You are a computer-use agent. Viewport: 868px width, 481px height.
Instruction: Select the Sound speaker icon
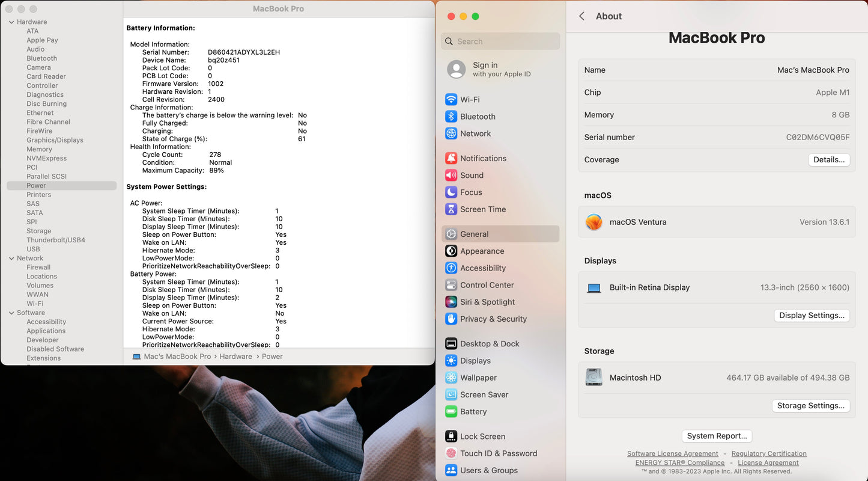[x=451, y=176]
